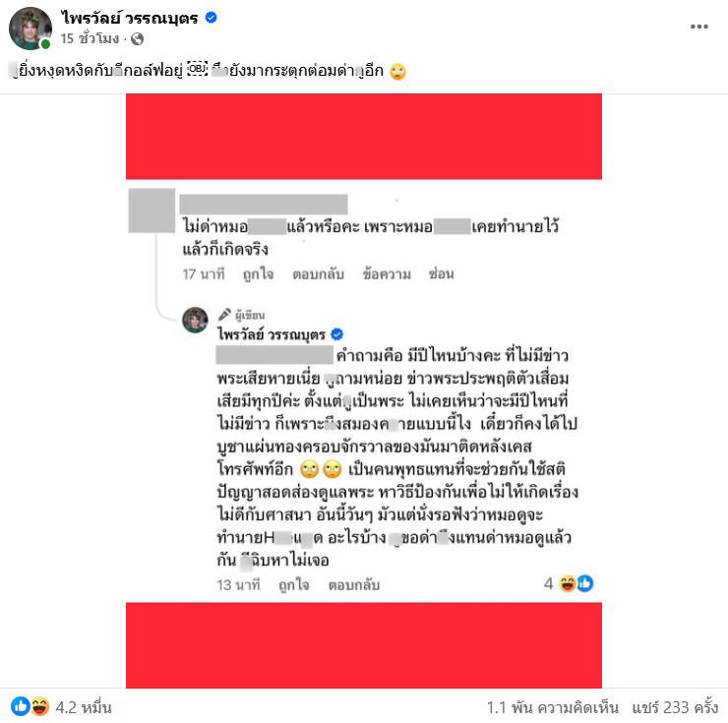Click the like reaction icon at the post bottom
The image size is (728, 723).
tap(20, 706)
